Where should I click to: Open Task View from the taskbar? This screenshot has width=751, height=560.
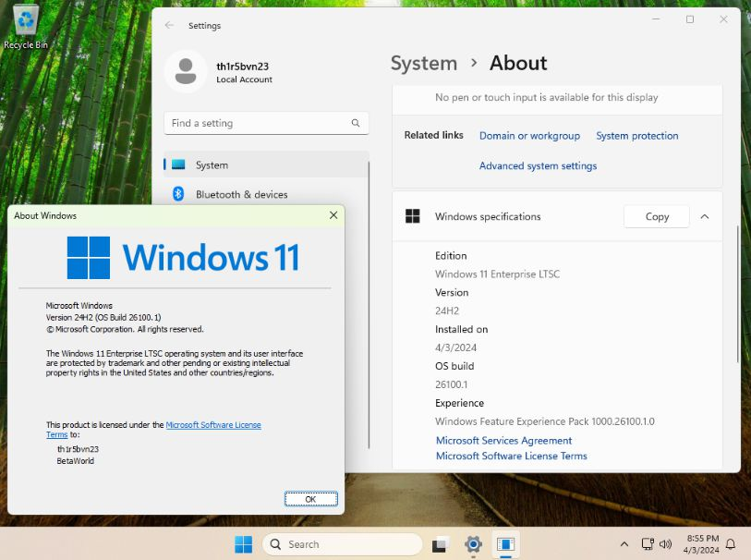440,544
